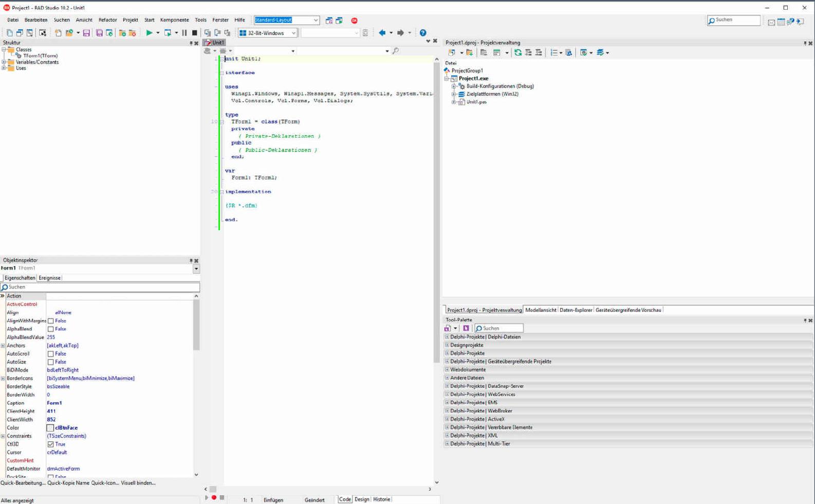Click the search magnifier icon above code editor
The height and width of the screenshot is (504, 815).
coord(395,51)
